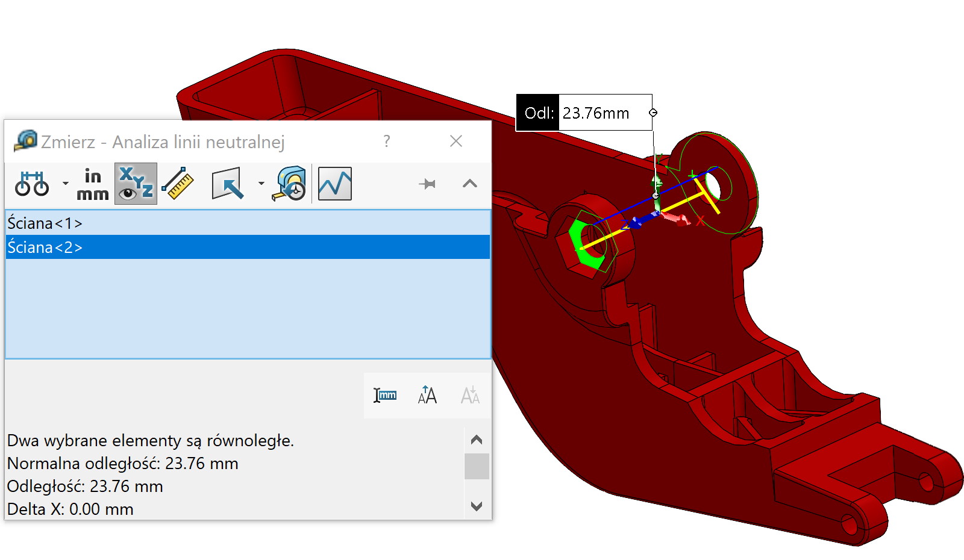The image size is (964, 560).
Task: Select the Arc/Circle Measurements icon
Action: click(x=33, y=184)
